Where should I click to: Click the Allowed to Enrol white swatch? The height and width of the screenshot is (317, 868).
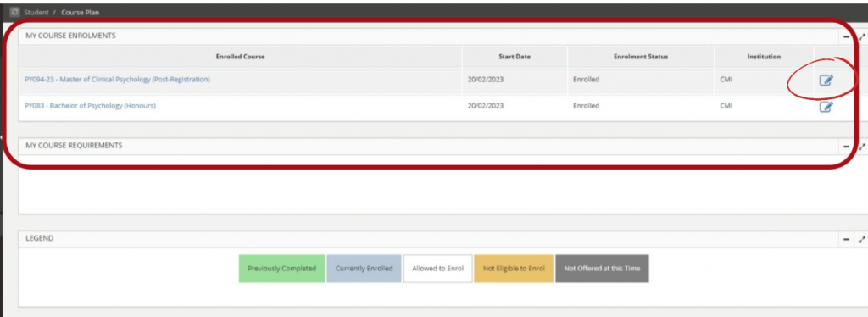pyautogui.click(x=438, y=269)
